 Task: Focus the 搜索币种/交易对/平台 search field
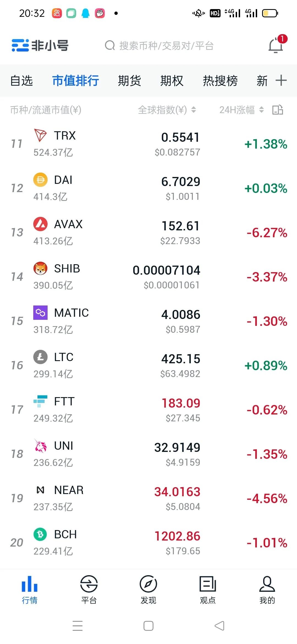[159, 45]
